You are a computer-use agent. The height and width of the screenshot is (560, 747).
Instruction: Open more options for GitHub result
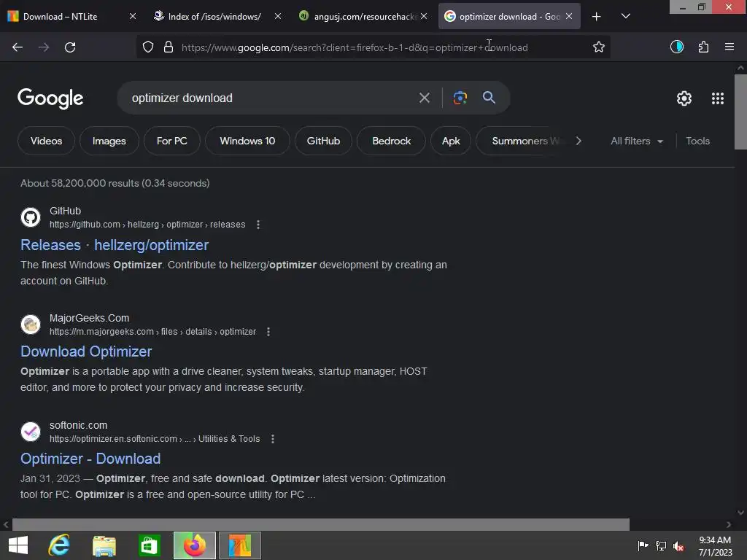(x=258, y=225)
